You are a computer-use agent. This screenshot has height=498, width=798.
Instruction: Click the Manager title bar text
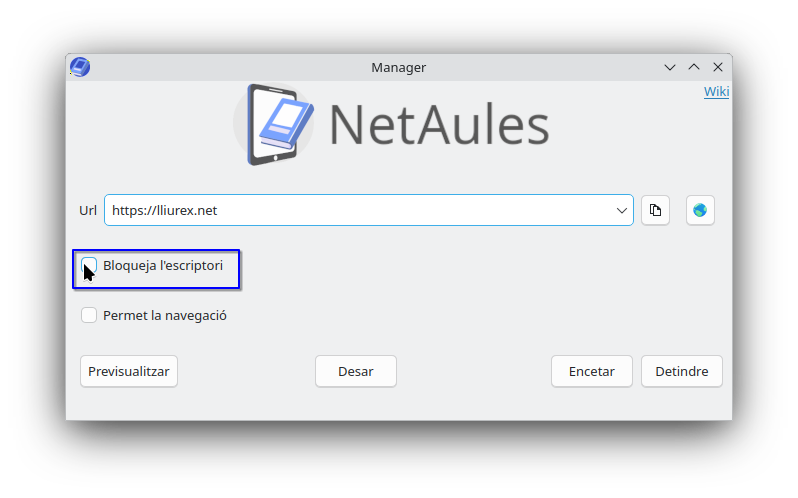click(398, 67)
